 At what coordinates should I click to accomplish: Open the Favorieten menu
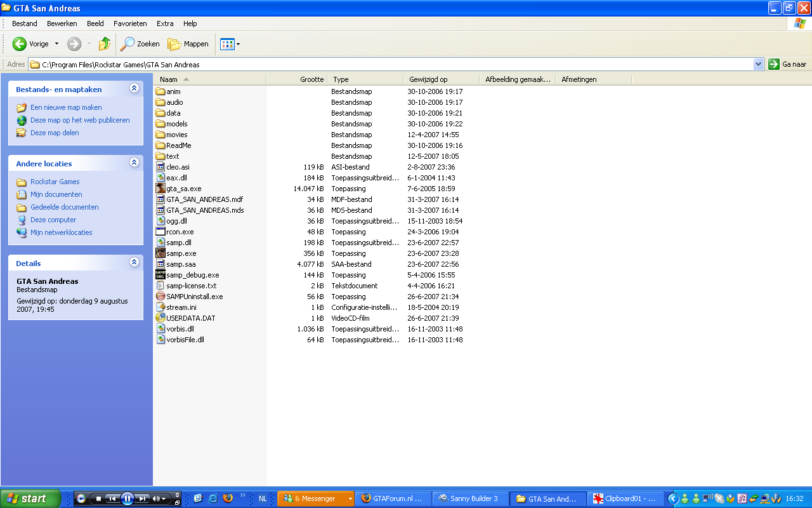(130, 23)
